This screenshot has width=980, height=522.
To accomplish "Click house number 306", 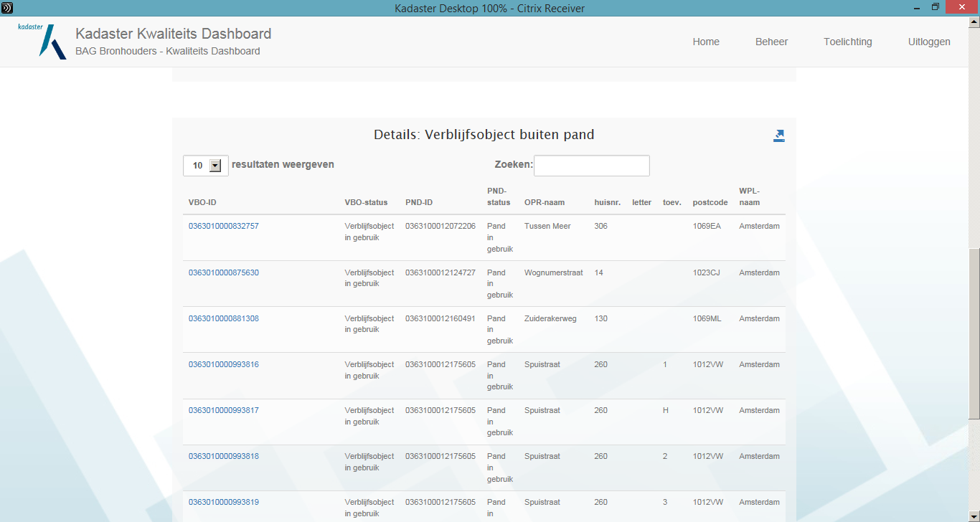I will click(600, 226).
